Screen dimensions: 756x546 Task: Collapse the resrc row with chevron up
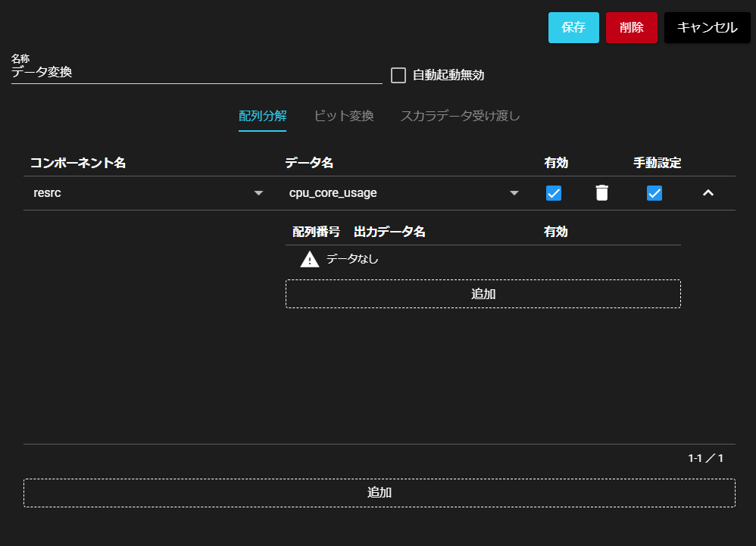tap(708, 193)
